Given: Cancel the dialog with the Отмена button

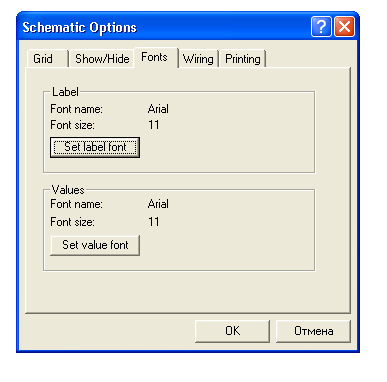Looking at the screenshot, I should 313,331.
